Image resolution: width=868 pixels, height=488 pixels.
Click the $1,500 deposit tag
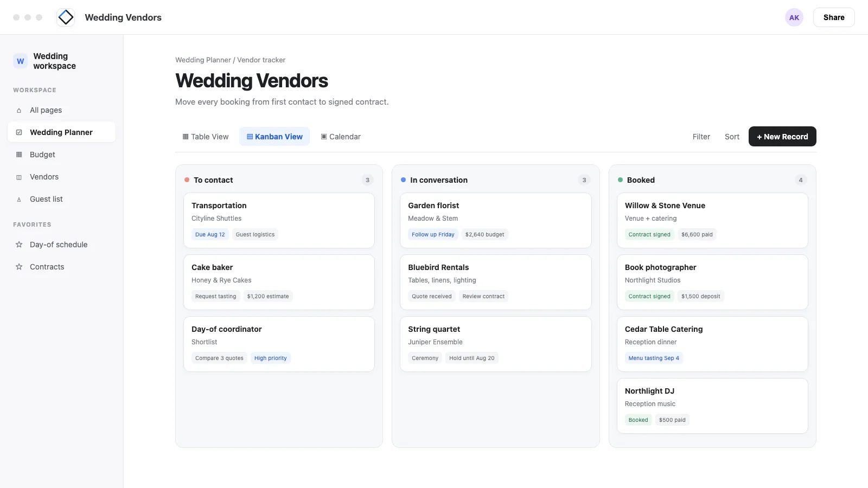(701, 297)
